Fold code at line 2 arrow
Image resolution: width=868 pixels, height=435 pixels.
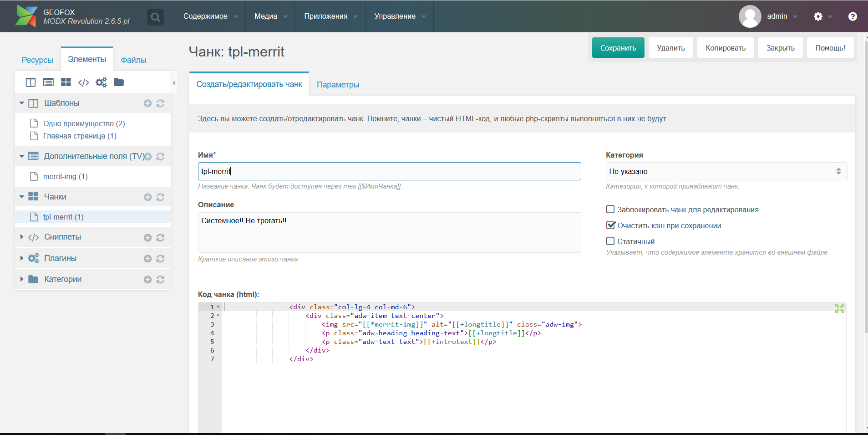click(218, 316)
